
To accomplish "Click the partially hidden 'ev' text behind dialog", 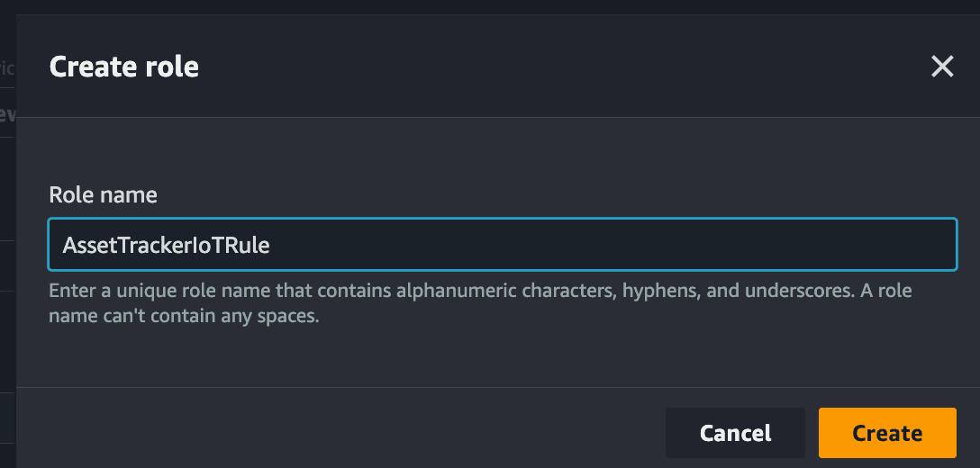I will tap(7, 114).
